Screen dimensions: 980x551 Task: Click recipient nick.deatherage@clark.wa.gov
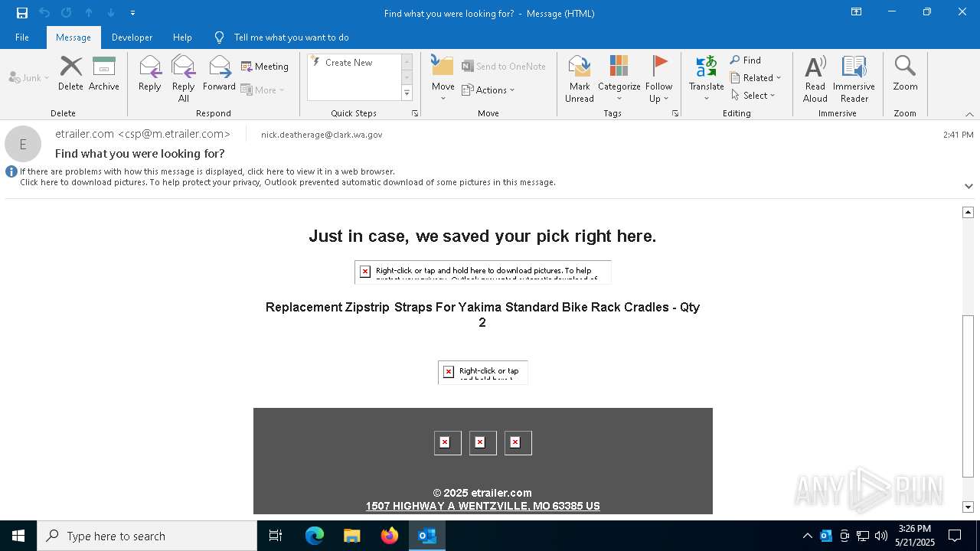pos(322,135)
